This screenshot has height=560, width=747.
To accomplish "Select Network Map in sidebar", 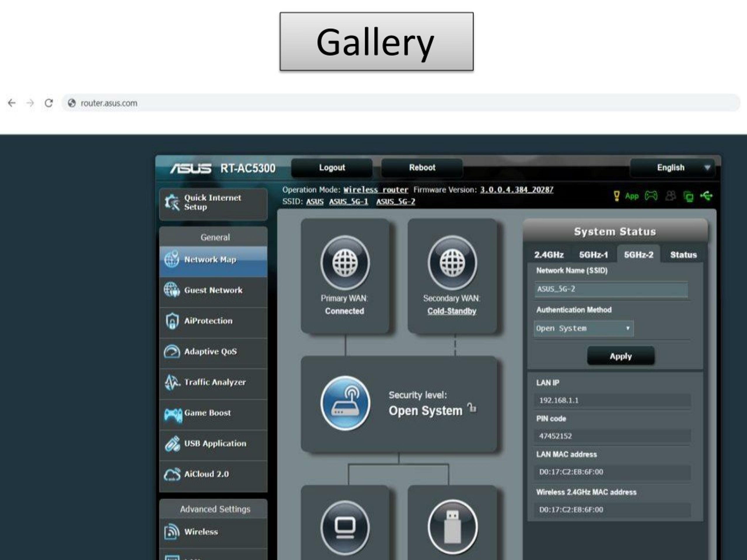I will coord(213,261).
